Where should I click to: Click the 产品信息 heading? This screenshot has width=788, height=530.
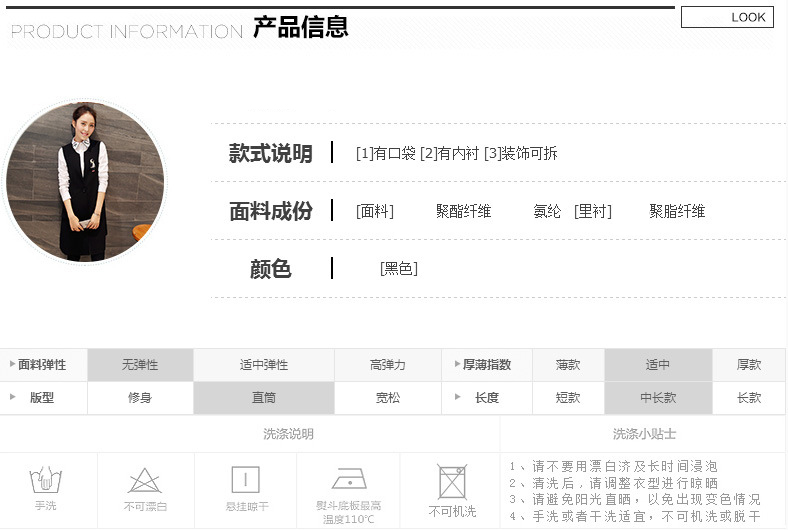coord(301,27)
